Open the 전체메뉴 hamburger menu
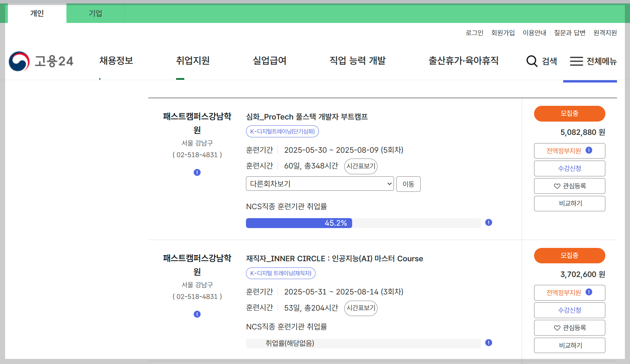The image size is (630, 364). tap(593, 61)
